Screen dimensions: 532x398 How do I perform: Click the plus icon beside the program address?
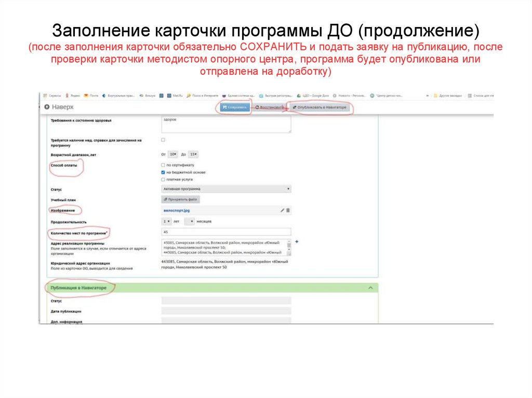point(297,242)
